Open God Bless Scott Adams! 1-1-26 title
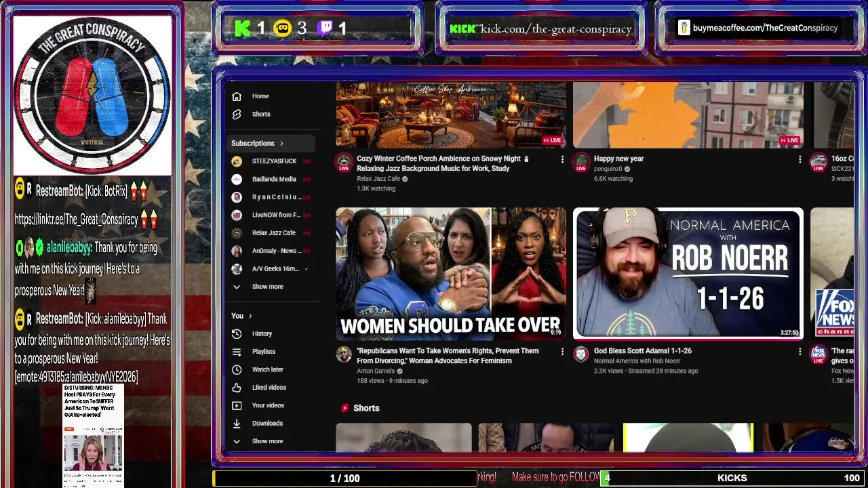The height and width of the screenshot is (488, 868). coord(643,351)
